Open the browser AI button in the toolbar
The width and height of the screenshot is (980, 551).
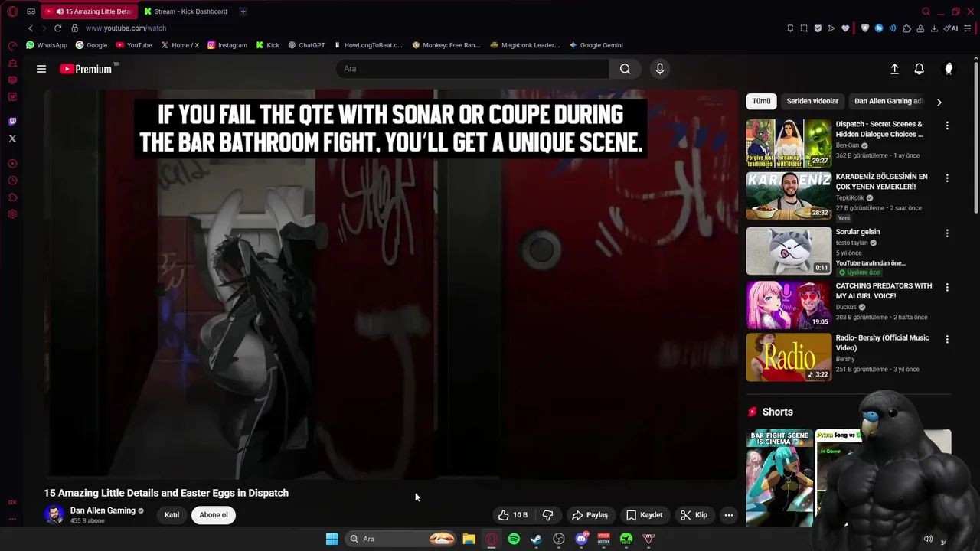click(x=951, y=28)
